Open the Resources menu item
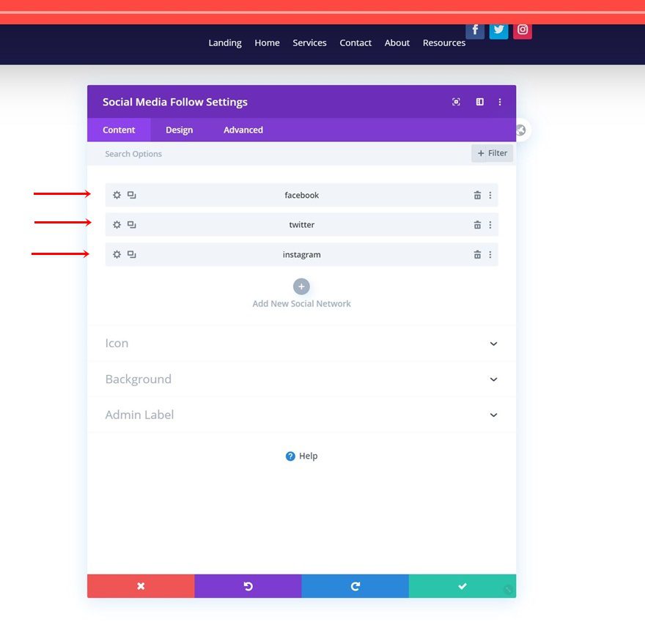 [444, 42]
